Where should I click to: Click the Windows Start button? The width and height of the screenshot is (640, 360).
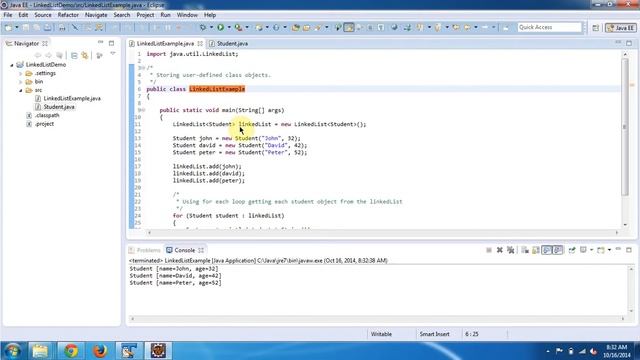pyautogui.click(x=13, y=351)
